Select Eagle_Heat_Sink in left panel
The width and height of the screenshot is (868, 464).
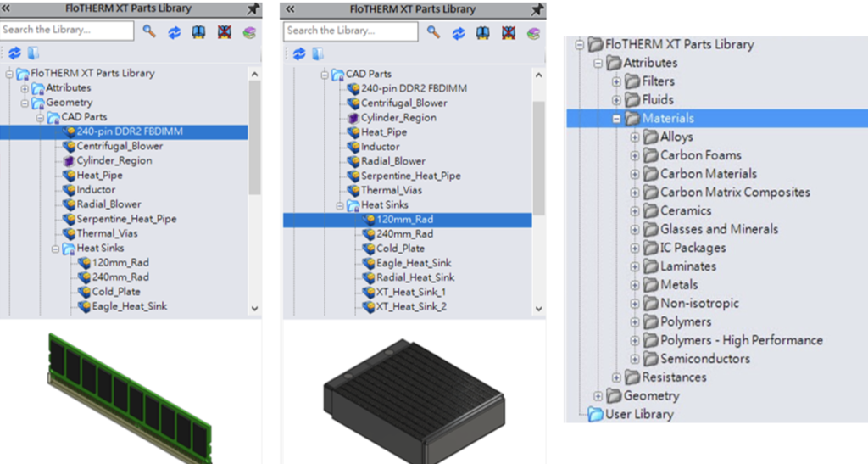(x=130, y=306)
